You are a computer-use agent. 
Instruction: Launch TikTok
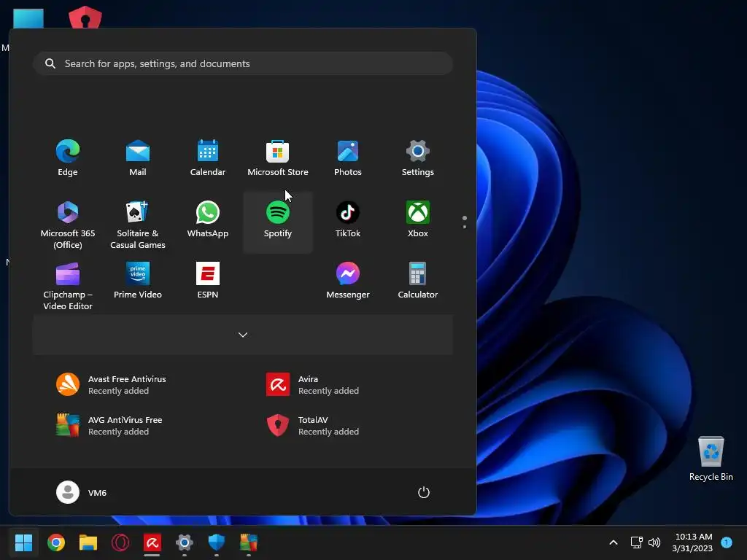click(x=348, y=219)
